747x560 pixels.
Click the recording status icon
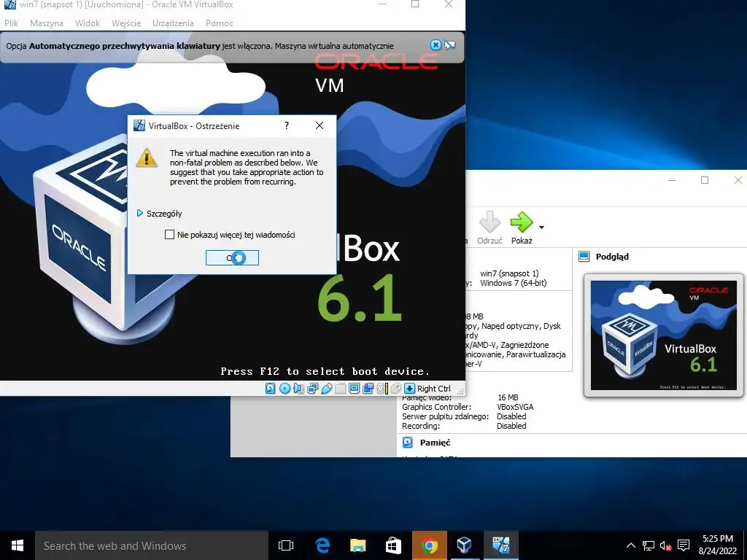coord(368,389)
